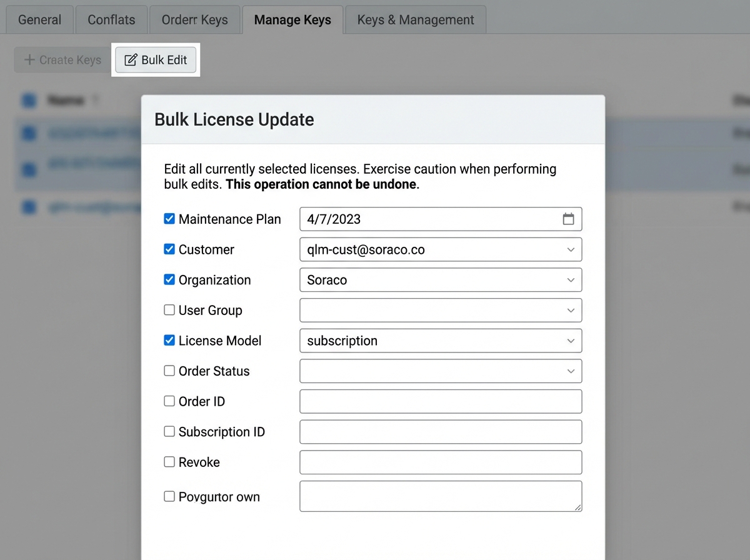The image size is (750, 560).
Task: Open the Keys & Management tab
Action: pyautogui.click(x=416, y=20)
